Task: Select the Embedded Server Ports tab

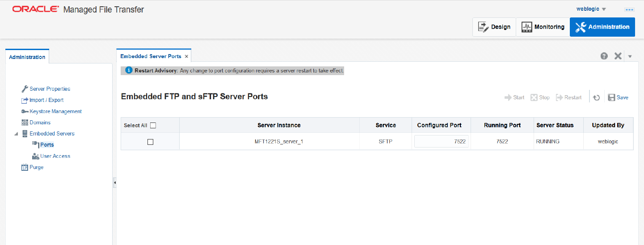Action: (x=151, y=56)
